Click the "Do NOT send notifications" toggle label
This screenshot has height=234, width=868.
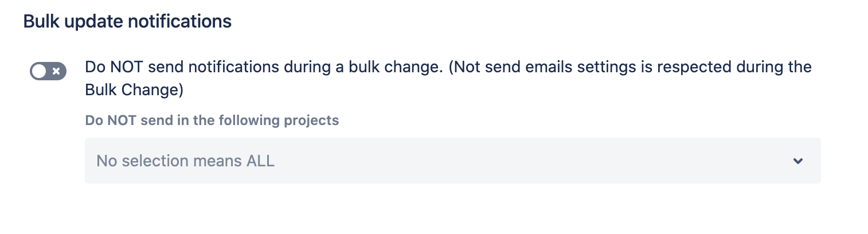pyautogui.click(x=264, y=67)
